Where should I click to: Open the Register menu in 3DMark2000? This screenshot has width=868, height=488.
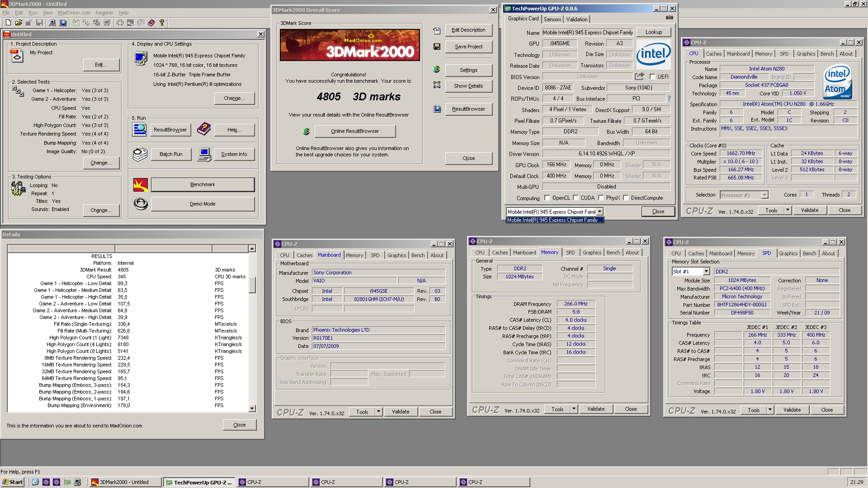(x=104, y=13)
